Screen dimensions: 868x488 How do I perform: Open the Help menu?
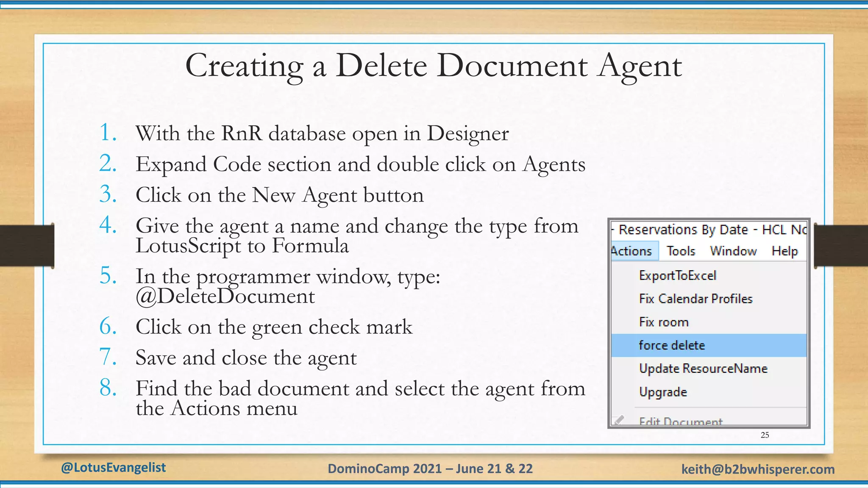[785, 251]
